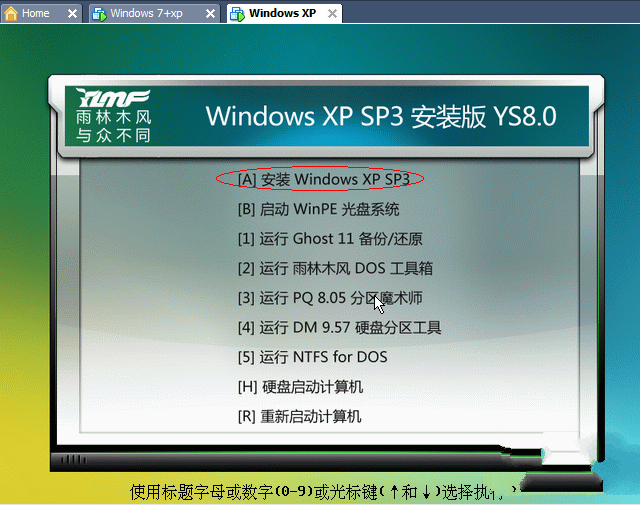The width and height of the screenshot is (640, 506).
Task: Switch to the Windows 7+xp tab
Action: 146,13
